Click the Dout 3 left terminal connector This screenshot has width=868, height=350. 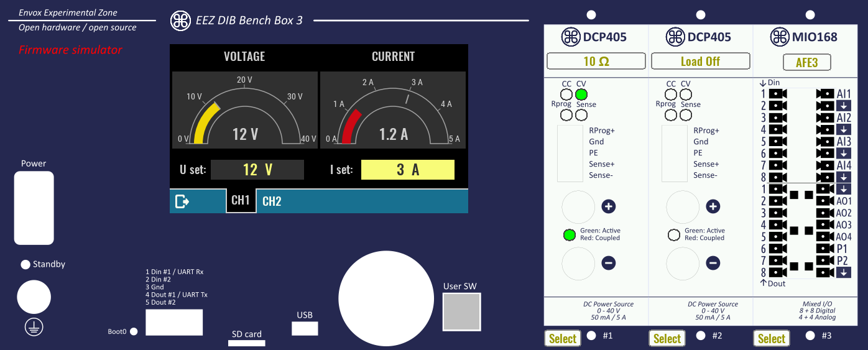coord(777,213)
